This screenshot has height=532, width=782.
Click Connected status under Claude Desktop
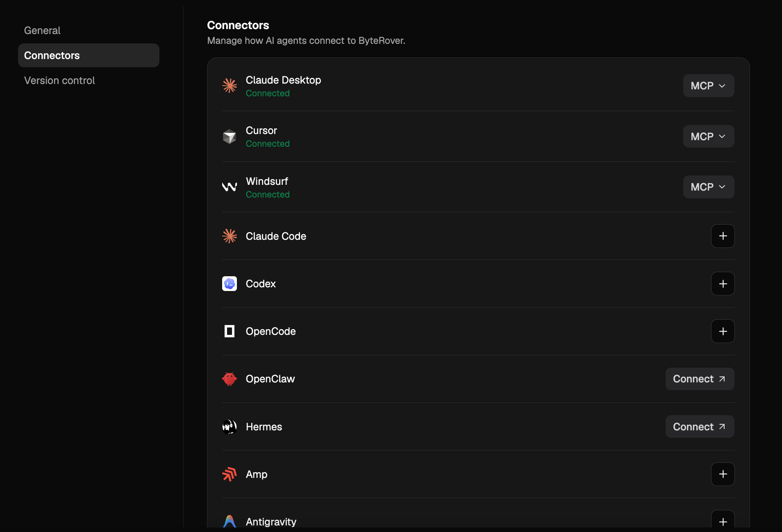click(x=268, y=93)
